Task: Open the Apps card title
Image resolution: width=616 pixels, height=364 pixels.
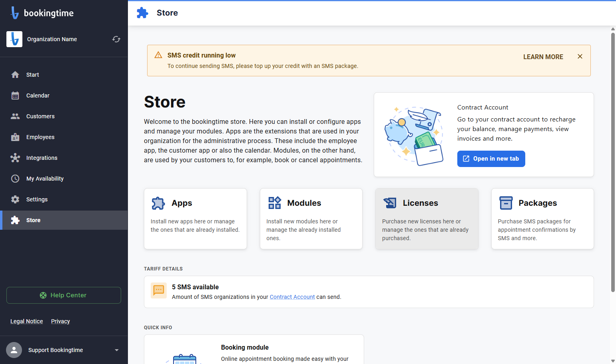Action: tap(182, 203)
